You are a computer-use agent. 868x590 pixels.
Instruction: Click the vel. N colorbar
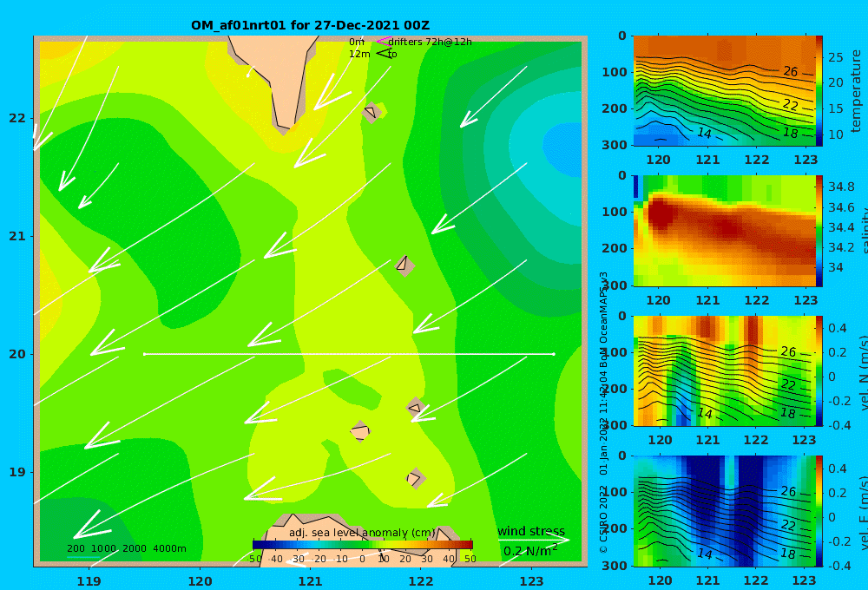pyautogui.click(x=819, y=370)
